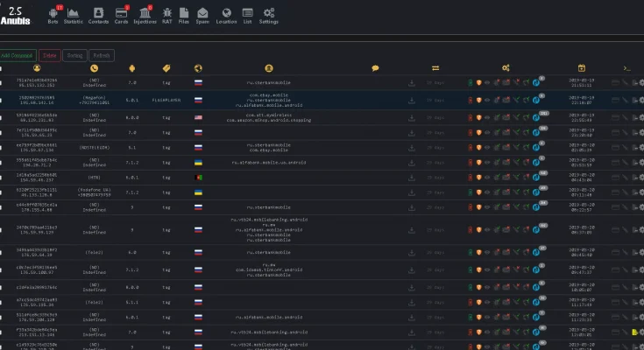
Task: Click the download icon in the first row
Action: 412,83
